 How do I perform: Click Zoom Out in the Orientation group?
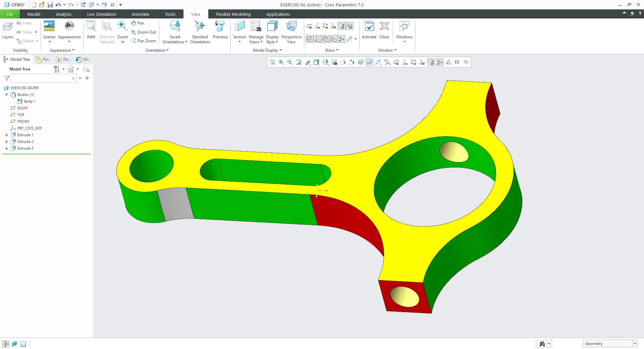pos(144,32)
